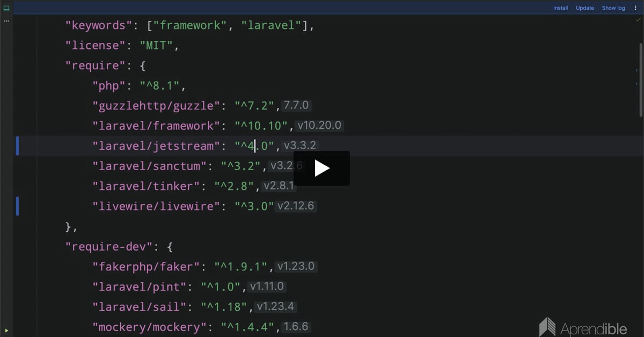Click the green run triangle icon
This screenshot has width=644, height=337.
(x=6, y=331)
